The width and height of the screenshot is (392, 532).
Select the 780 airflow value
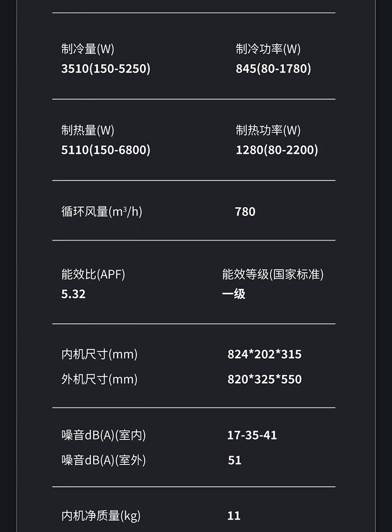[x=245, y=212]
